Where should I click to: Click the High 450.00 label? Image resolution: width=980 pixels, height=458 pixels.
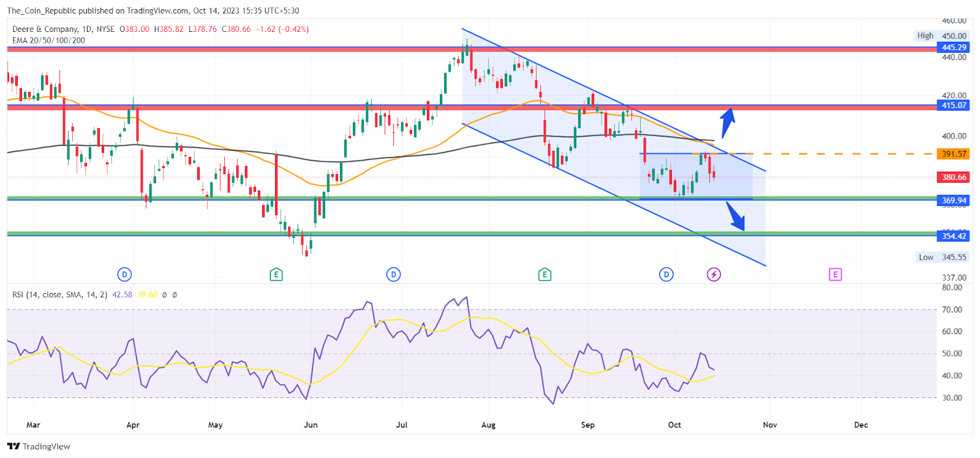point(942,36)
